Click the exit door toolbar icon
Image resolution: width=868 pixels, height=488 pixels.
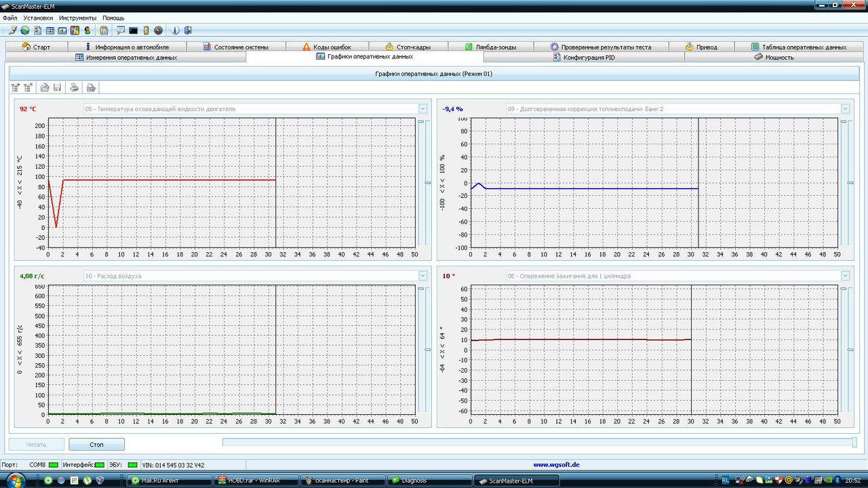188,30
